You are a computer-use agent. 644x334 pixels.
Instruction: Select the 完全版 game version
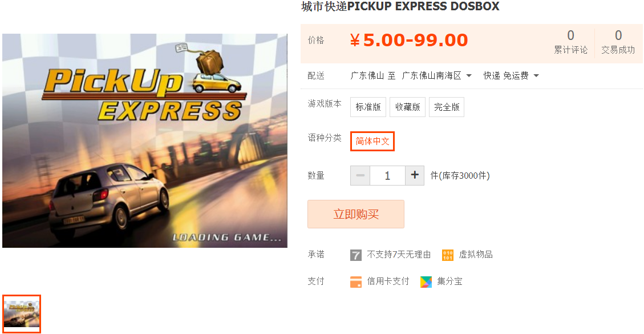[x=447, y=107]
